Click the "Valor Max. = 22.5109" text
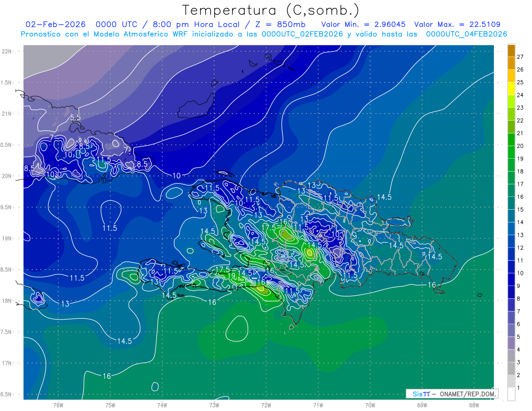Screen dimensions: 532x411 tap(457, 24)
